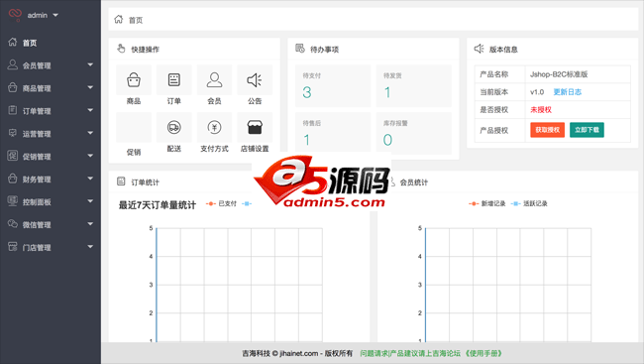Viewport: 644px width, 364px height.
Task: Click the 控制面板 monitor icon in sidebar
Action: pyautogui.click(x=13, y=200)
